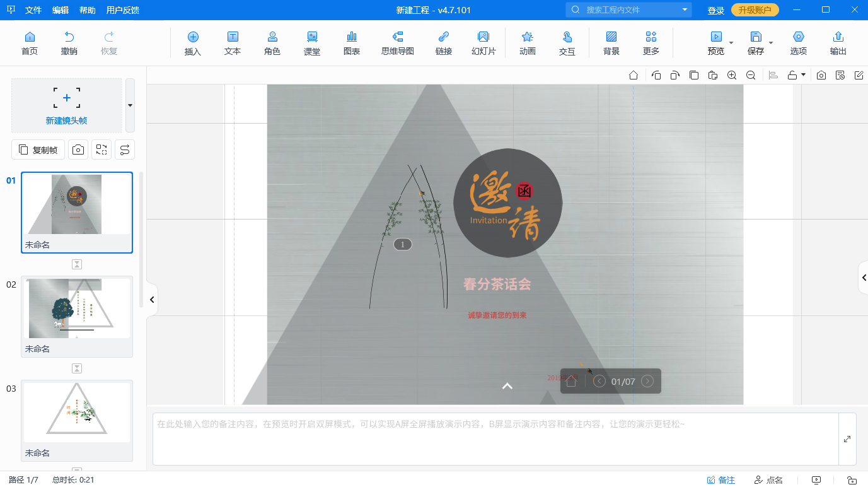The height and width of the screenshot is (487, 868).
Task: Expand the search box dropdown arrow
Action: (685, 10)
